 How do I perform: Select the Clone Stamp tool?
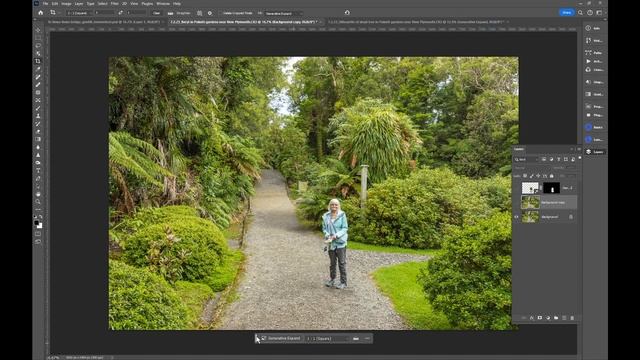tap(38, 116)
